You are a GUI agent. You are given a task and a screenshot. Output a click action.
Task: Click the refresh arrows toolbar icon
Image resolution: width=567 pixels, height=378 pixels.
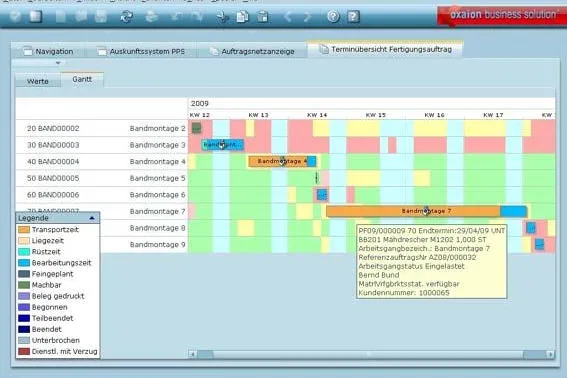(x=127, y=16)
